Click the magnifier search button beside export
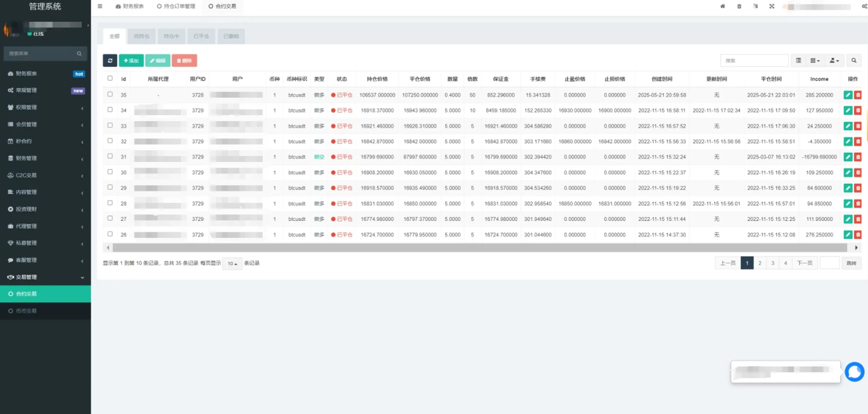The image size is (868, 414). 854,61
